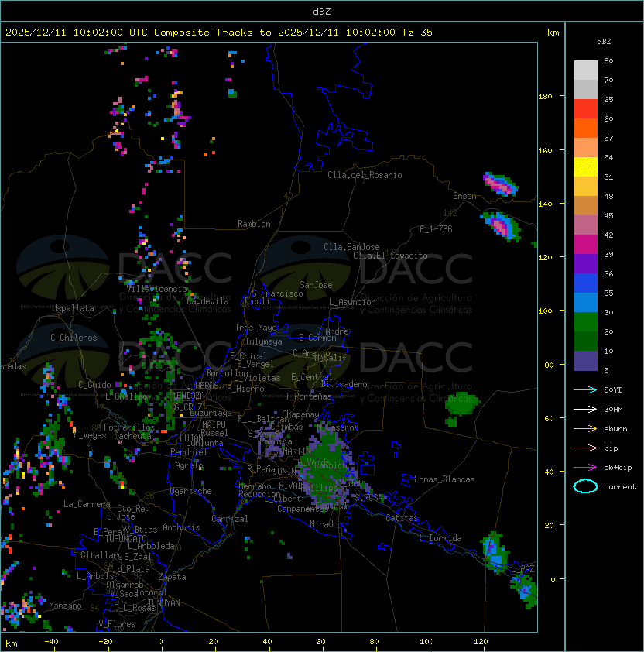Click the 'SanJose' map label
This screenshot has width=644, height=652.
316,285
